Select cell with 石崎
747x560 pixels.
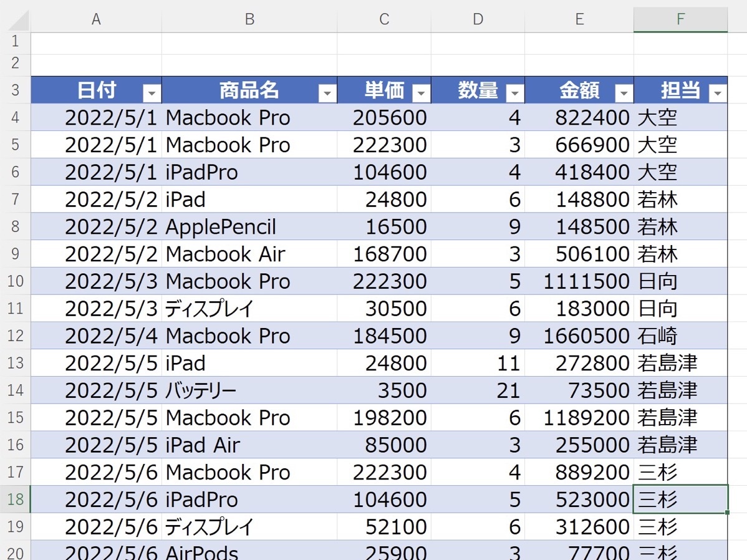click(x=681, y=336)
